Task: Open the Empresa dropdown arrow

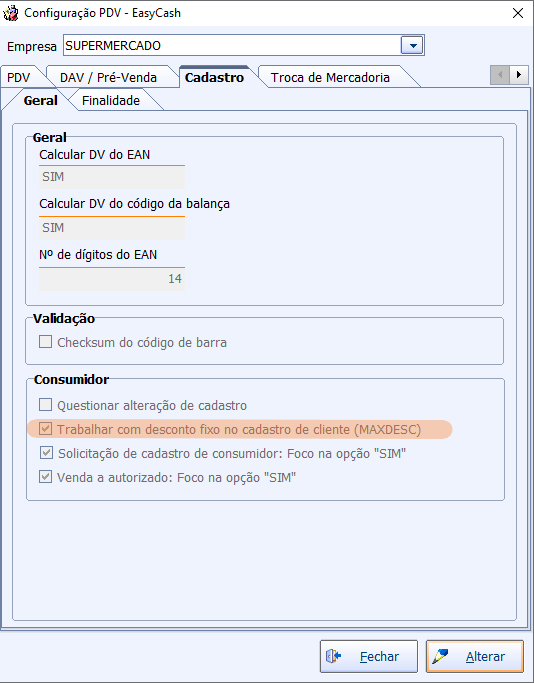Action: 412,45
